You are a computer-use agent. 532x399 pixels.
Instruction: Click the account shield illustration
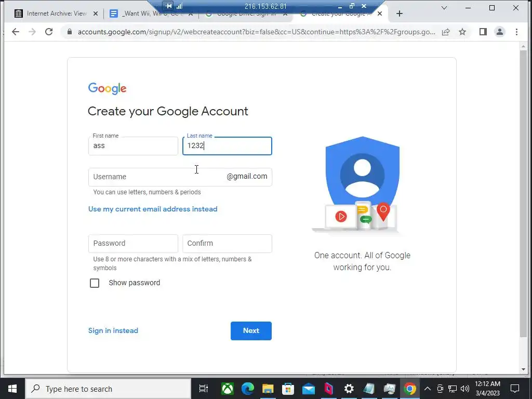(358, 185)
